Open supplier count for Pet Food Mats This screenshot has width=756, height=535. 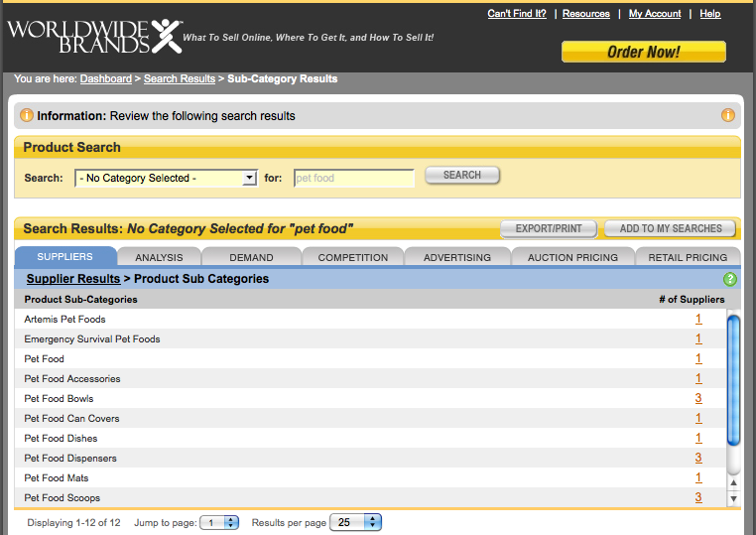tap(698, 477)
